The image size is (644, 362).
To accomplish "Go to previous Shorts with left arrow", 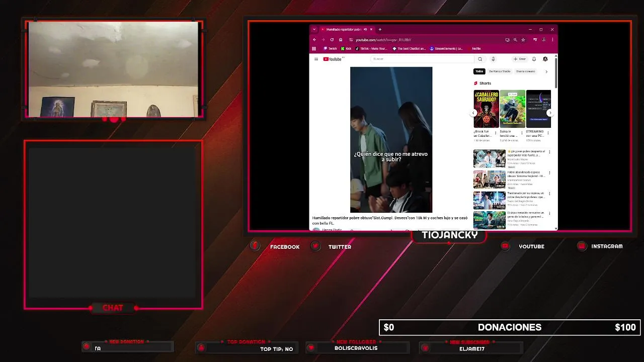I will [x=474, y=113].
